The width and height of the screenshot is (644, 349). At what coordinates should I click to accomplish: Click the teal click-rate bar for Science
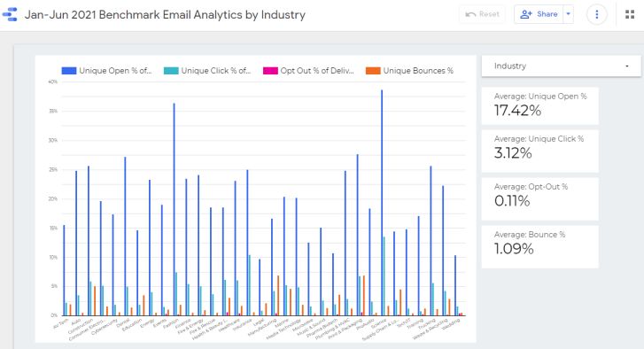[x=384, y=276]
